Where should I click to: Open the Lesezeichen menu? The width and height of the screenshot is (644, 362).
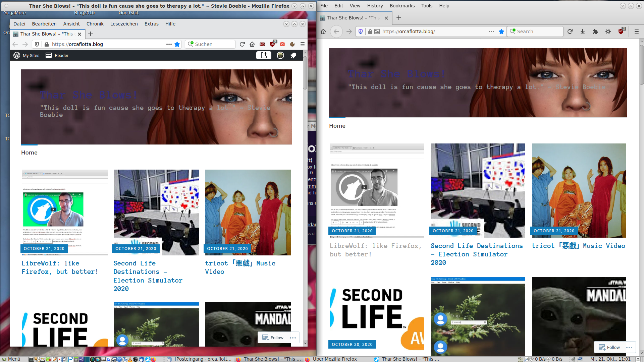point(124,24)
